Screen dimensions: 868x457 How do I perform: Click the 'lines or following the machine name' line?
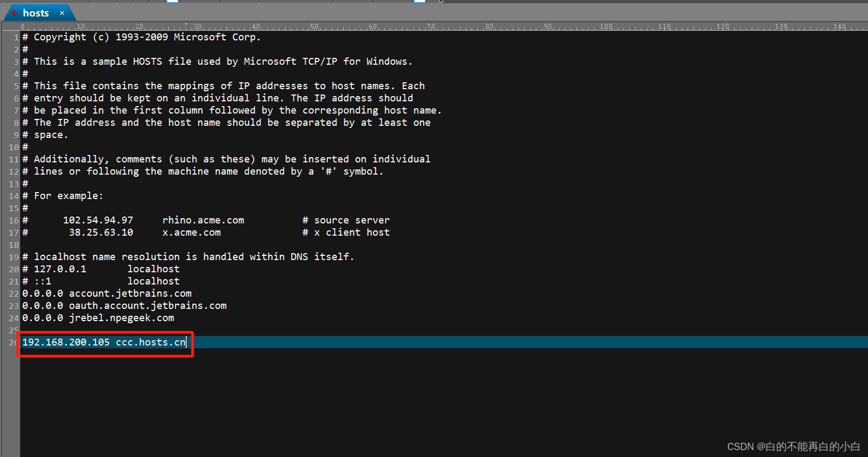coord(203,171)
